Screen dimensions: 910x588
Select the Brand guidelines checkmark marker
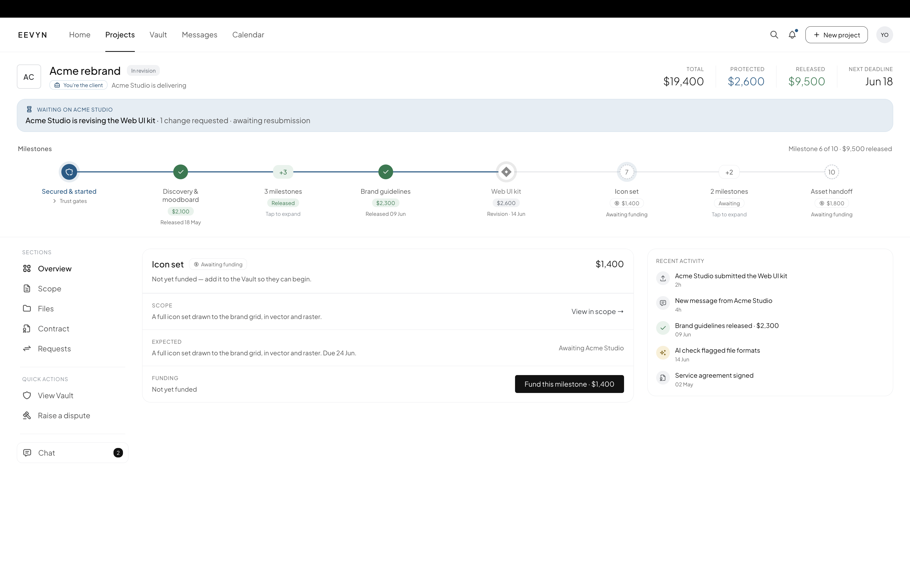pos(386,172)
